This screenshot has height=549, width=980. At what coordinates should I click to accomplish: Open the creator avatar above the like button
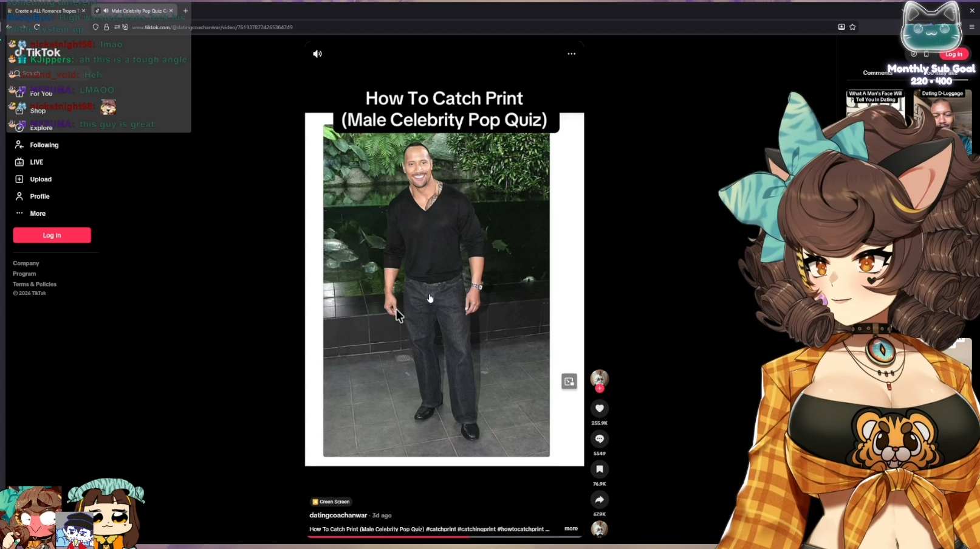click(599, 378)
